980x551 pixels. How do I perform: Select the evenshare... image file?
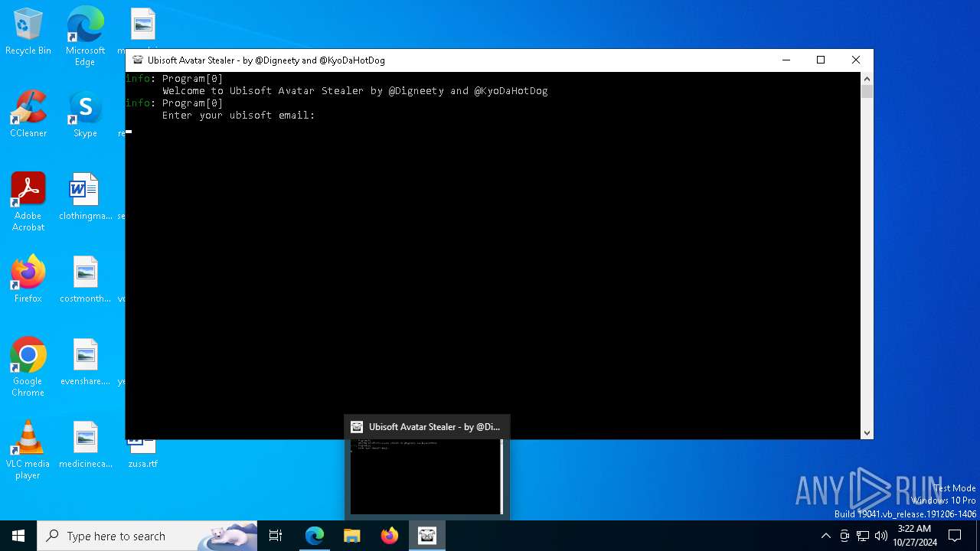(85, 362)
